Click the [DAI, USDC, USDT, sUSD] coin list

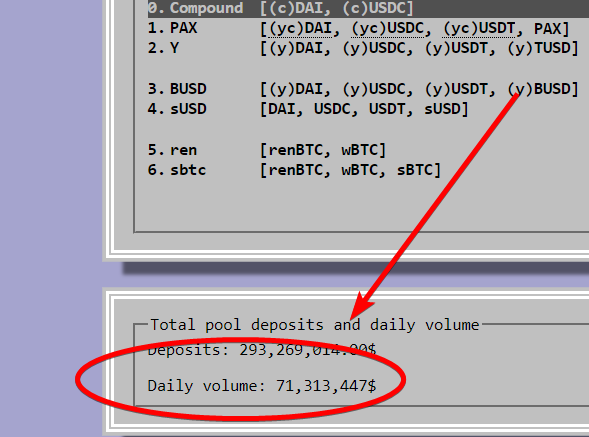[x=364, y=109]
